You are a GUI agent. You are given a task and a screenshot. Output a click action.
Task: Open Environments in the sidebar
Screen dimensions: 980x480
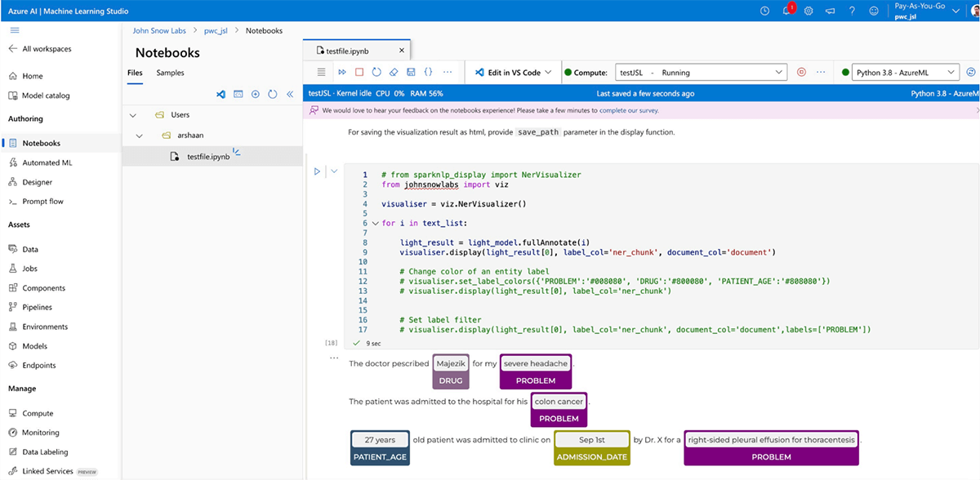click(46, 327)
